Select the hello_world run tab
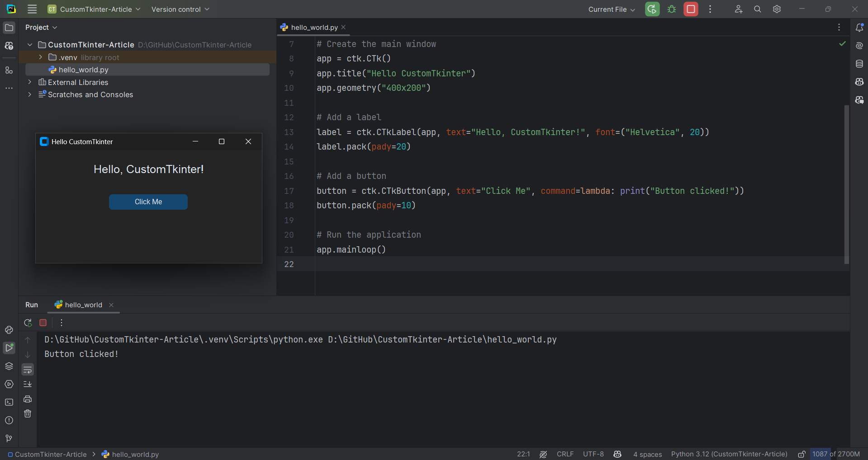Viewport: 868px width, 460px height. [x=83, y=305]
